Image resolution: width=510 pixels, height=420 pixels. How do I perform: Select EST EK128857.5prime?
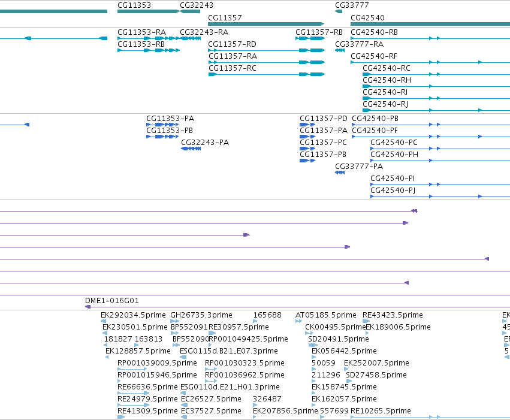pyautogui.click(x=138, y=352)
